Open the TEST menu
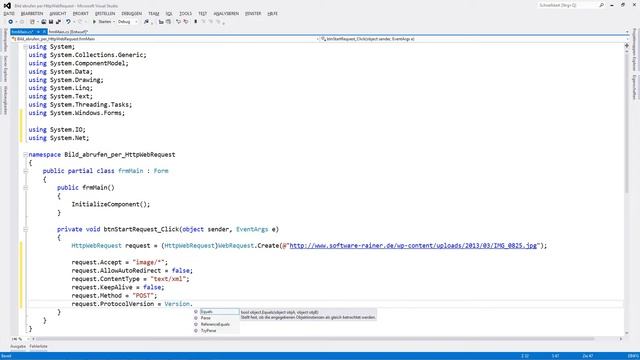The height and width of the screenshot is (360, 640). (x=202, y=13)
